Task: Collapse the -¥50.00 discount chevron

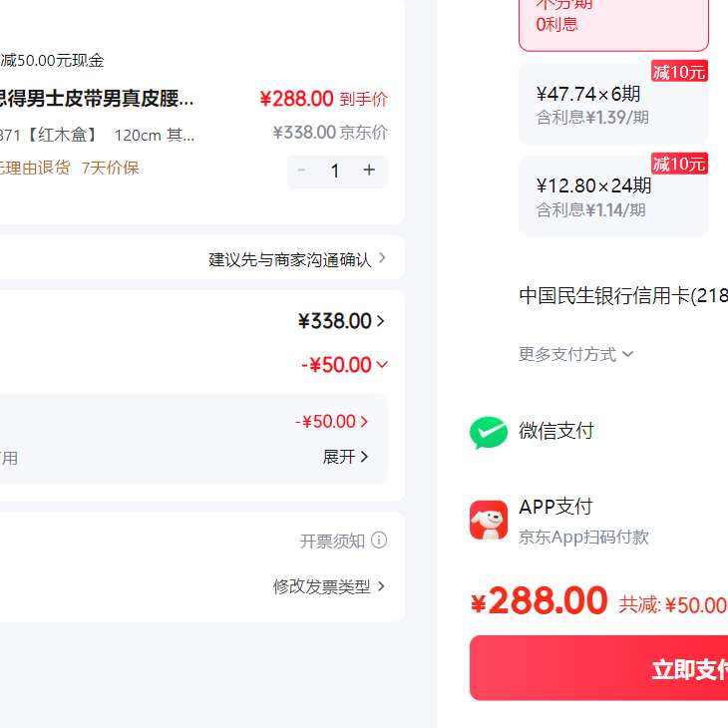Action: click(381, 365)
